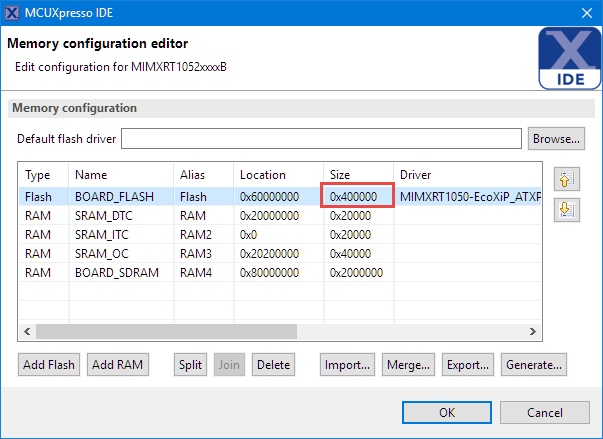
Task: Select the BOARD_FLASH memory row
Action: (114, 197)
